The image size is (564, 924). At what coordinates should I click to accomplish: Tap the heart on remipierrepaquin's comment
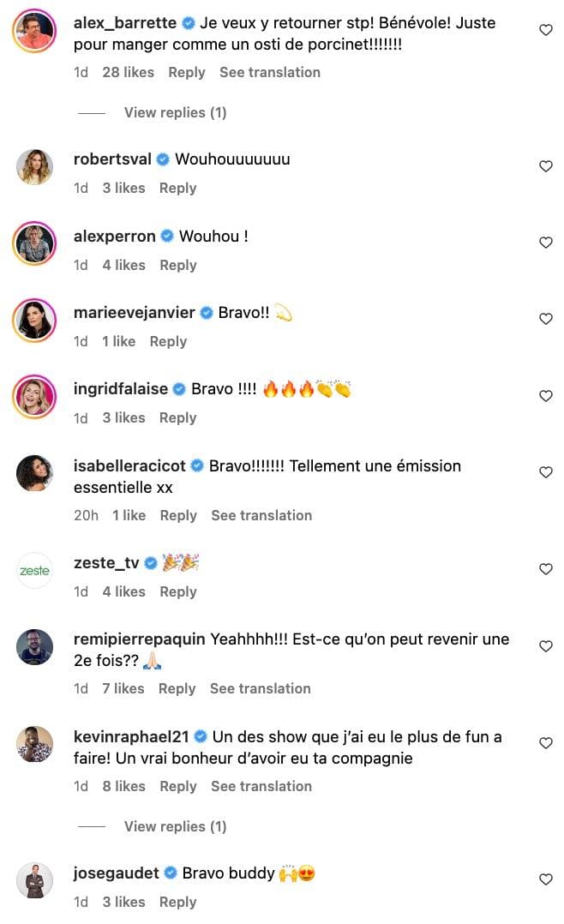tap(546, 645)
